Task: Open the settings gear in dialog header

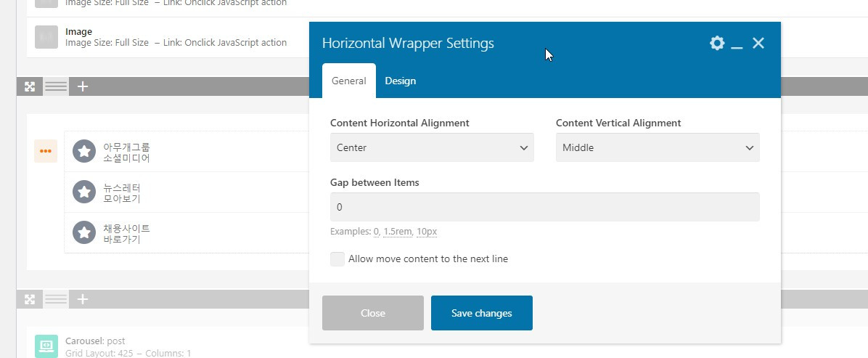Action: [717, 44]
